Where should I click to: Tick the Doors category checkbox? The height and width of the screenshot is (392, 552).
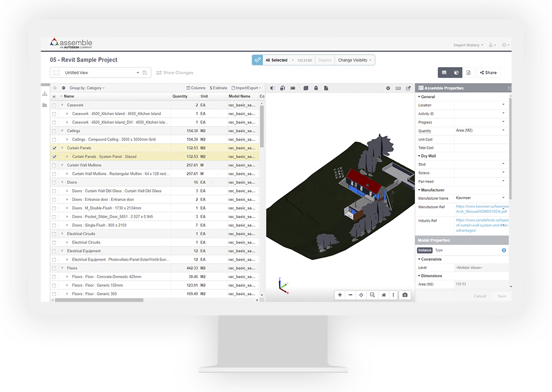pyautogui.click(x=54, y=183)
